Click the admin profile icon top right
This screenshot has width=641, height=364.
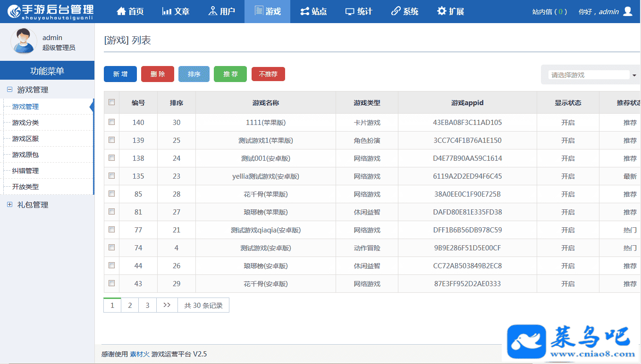pyautogui.click(x=627, y=11)
